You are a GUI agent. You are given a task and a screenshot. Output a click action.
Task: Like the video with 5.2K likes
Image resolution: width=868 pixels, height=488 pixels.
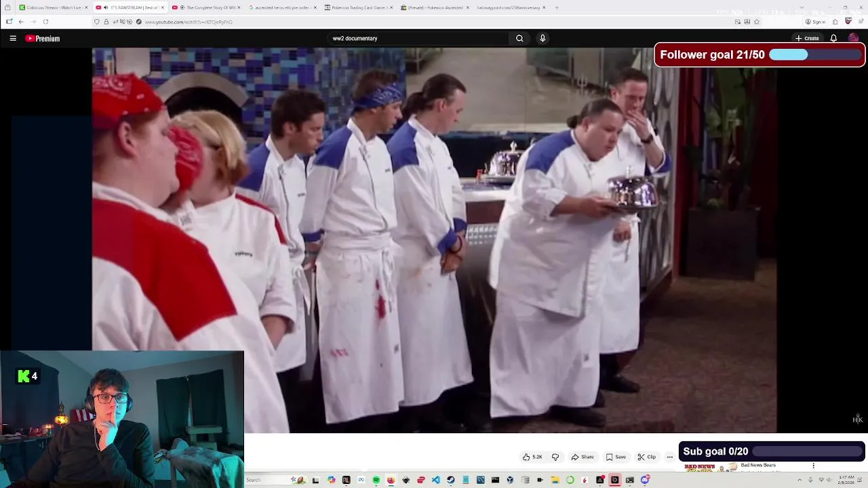[x=532, y=457]
